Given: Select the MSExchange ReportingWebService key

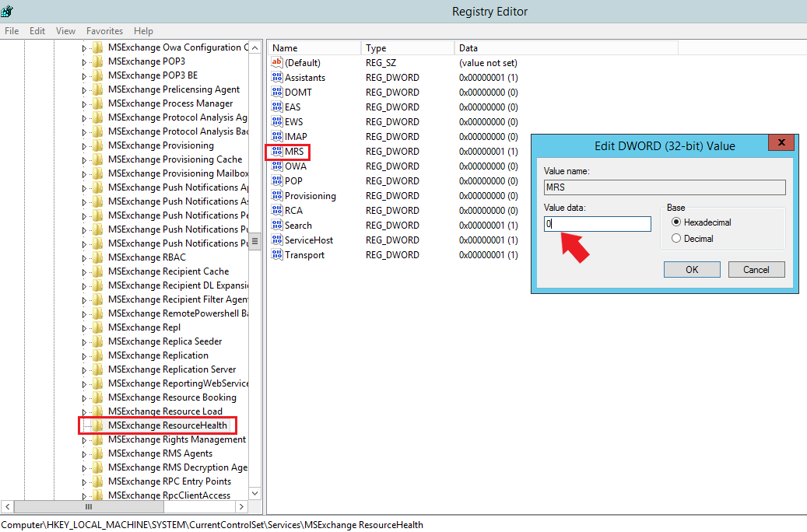Looking at the screenshot, I should pos(177,383).
